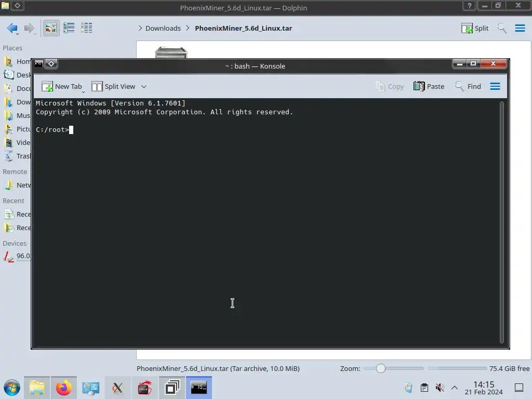532x399 pixels.
Task: Open Dolphin hamburger menu
Action: (520, 28)
